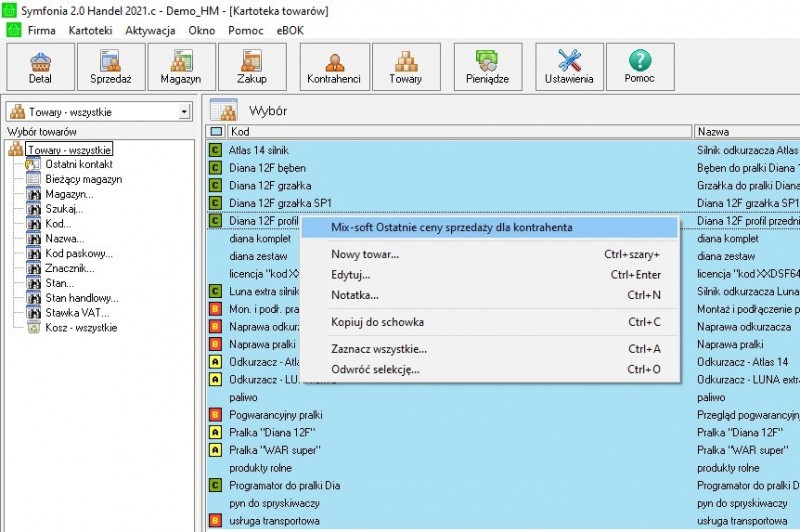Select Nazwa... filter in tree
This screenshot has height=532, width=800.
click(x=64, y=238)
